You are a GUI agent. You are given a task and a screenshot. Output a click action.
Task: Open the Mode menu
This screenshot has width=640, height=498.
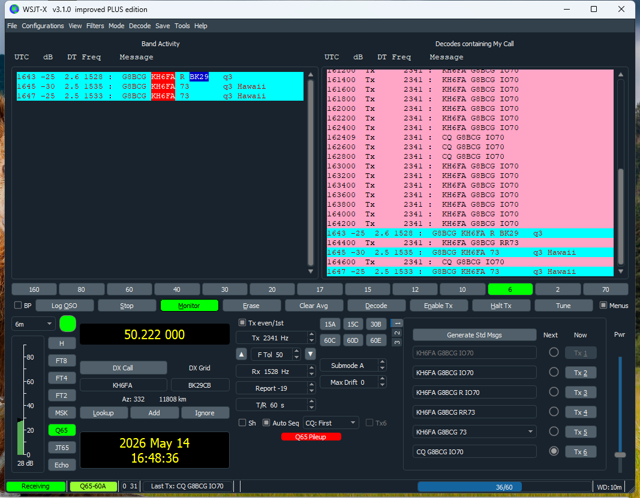(x=116, y=26)
